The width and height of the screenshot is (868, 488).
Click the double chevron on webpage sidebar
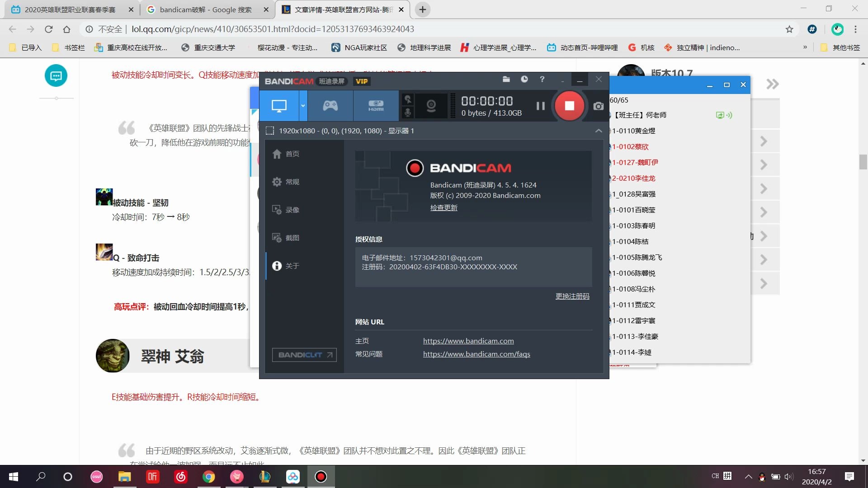coord(772,84)
